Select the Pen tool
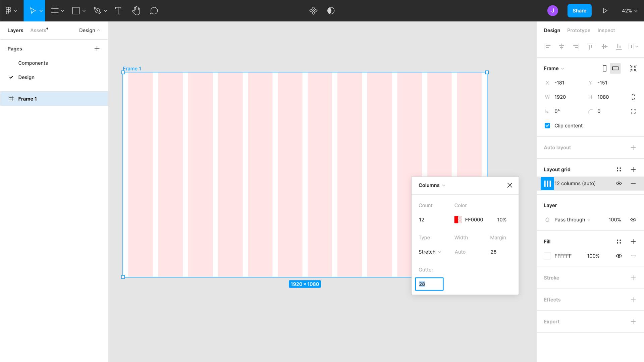Image resolution: width=644 pixels, height=362 pixels. coord(97,10)
